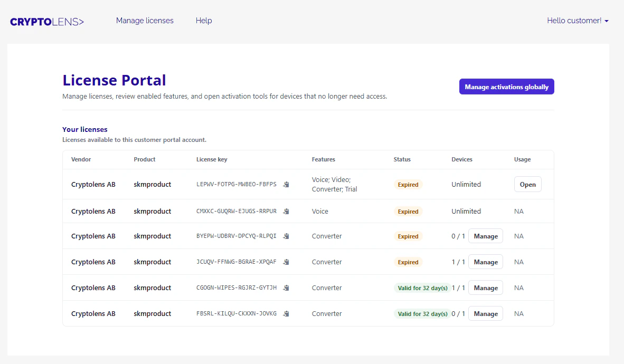Click the Features column header
This screenshot has height=364, width=624.
point(324,159)
